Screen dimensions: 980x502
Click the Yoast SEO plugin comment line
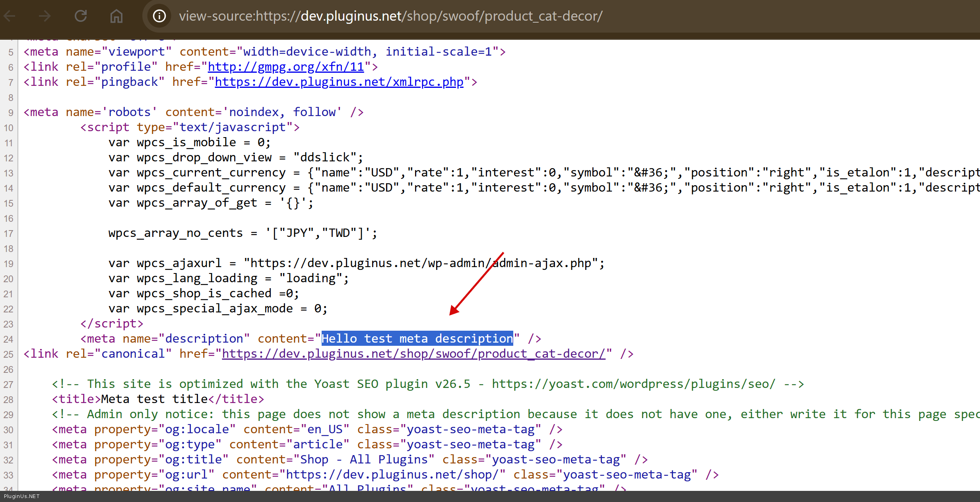(x=427, y=384)
